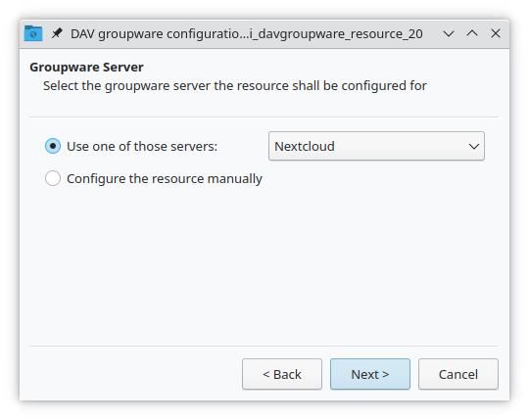The height and width of the screenshot is (420, 529).
Task: Click the window title text "DAV groupware configuratio..."
Action: pyautogui.click(x=246, y=34)
